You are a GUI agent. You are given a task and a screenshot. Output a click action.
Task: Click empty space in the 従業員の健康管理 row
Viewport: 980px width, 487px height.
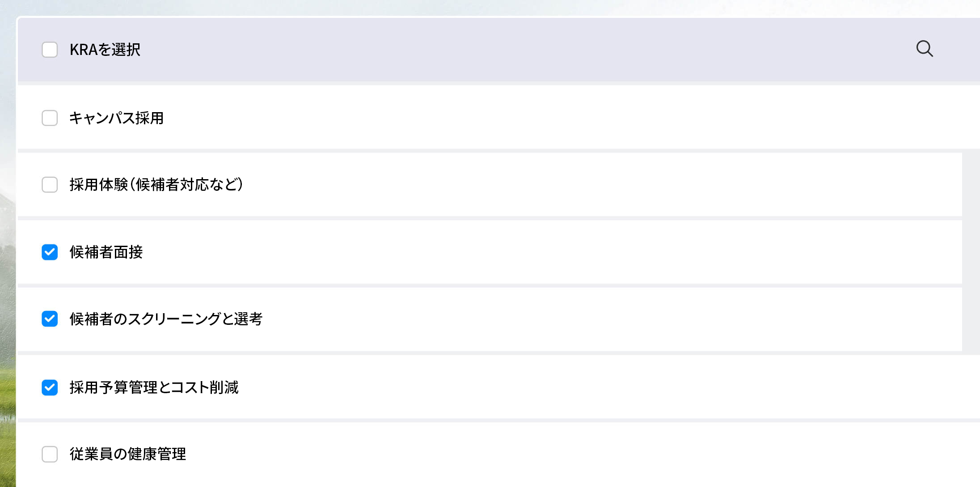point(536,454)
